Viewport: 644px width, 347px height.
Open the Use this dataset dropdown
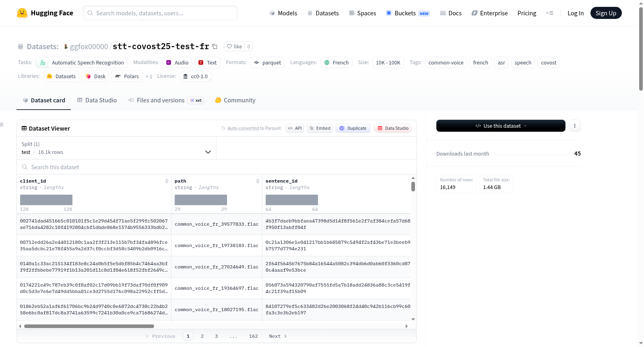pos(501,126)
